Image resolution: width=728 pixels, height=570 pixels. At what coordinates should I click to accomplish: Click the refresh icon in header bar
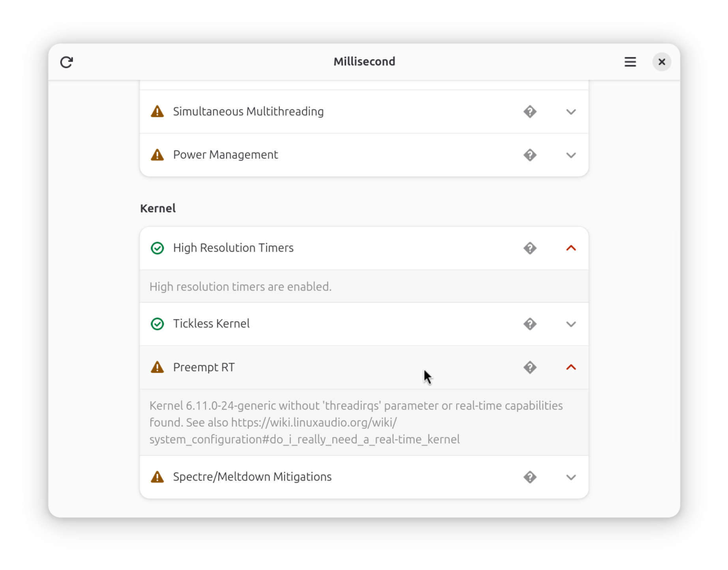click(x=66, y=62)
